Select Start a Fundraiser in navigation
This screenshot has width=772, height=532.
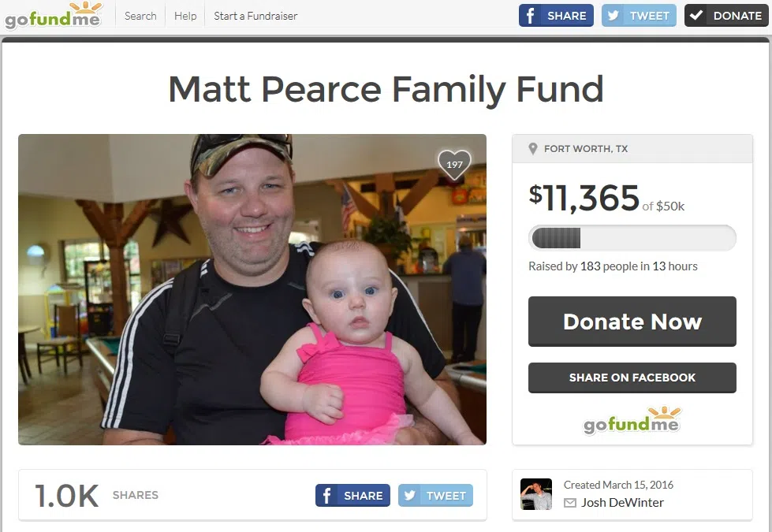(x=255, y=16)
